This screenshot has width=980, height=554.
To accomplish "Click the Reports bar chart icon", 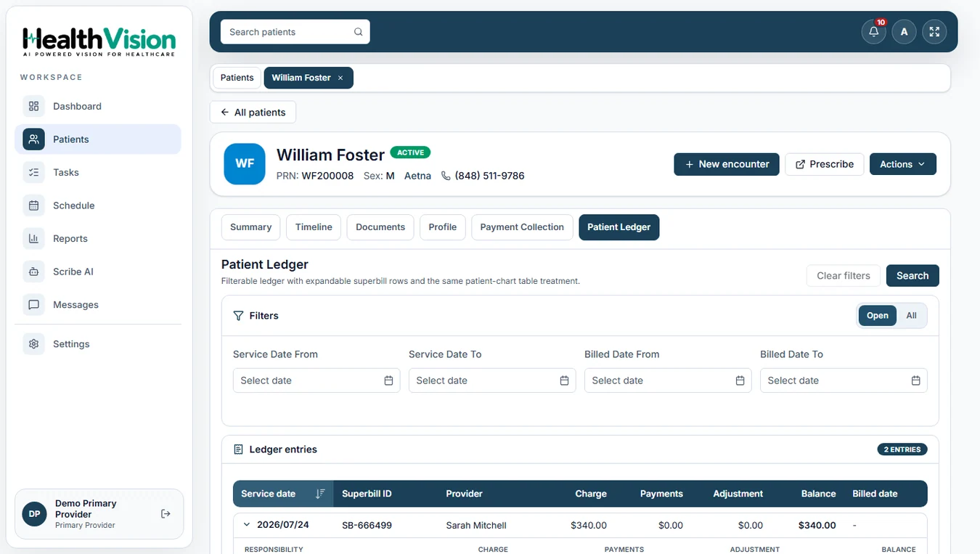I will 33,238.
